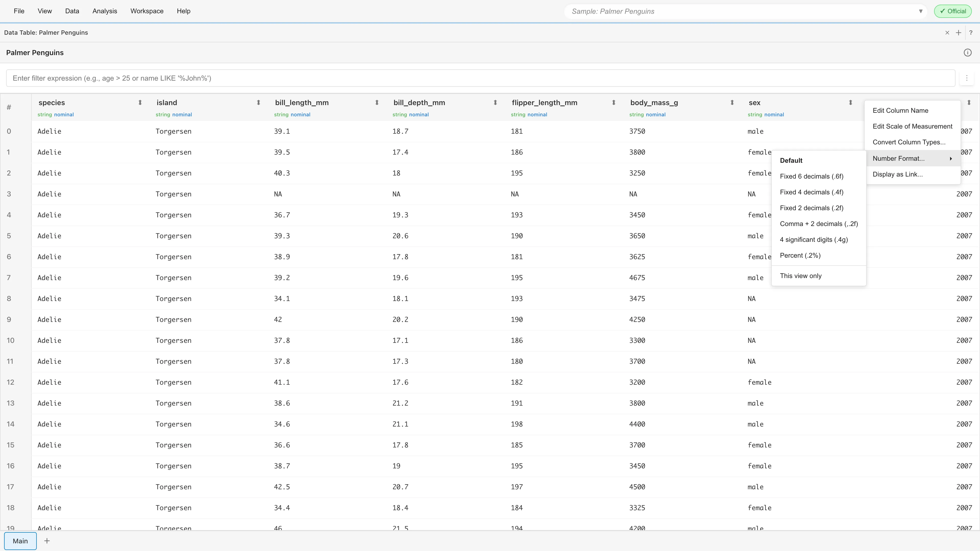This screenshot has height=551, width=980.
Task: Expand the Sample: Palmer Penguins dataset dropdown
Action: point(920,11)
